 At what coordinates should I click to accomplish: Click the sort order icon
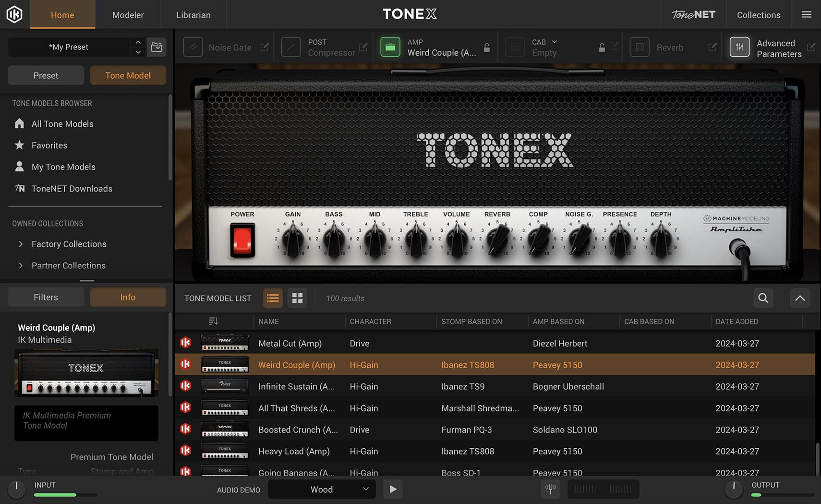click(x=214, y=321)
